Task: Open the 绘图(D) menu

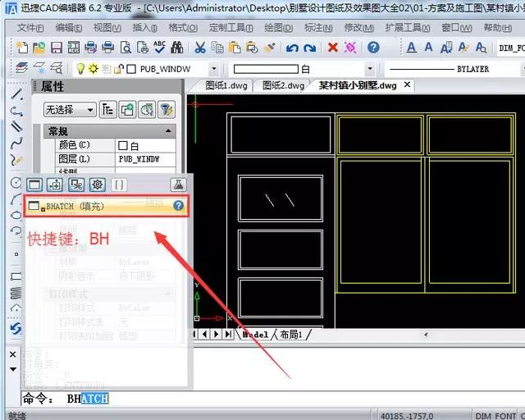Action: pos(278,28)
